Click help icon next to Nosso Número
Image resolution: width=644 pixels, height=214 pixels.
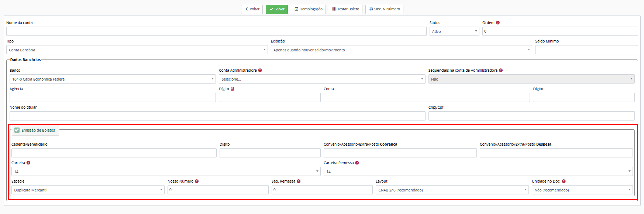pos(197,181)
